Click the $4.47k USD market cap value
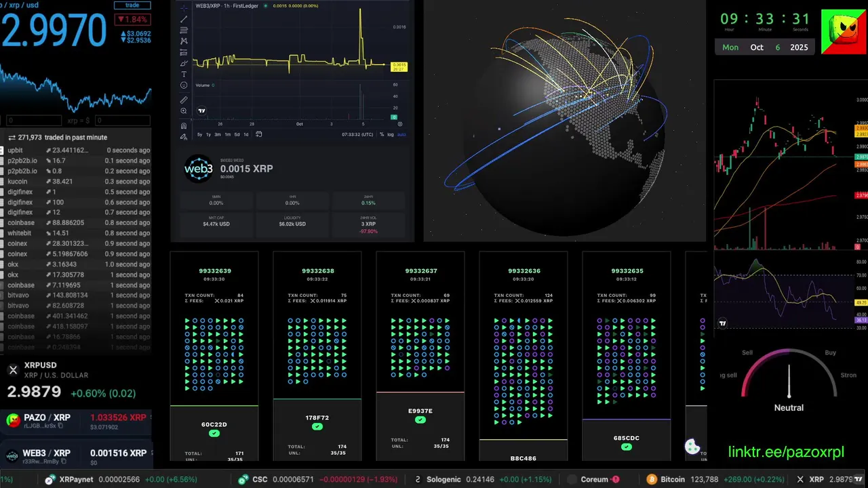This screenshot has width=868, height=488. click(x=216, y=224)
